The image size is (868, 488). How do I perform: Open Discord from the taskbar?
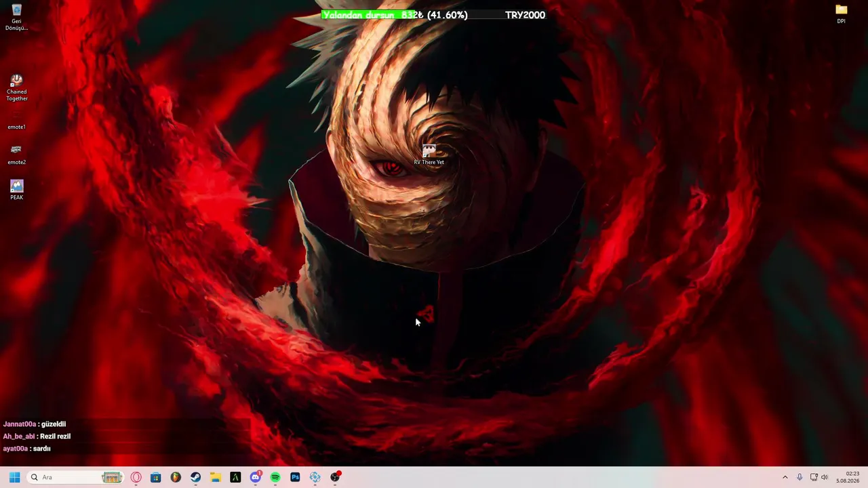(256, 477)
